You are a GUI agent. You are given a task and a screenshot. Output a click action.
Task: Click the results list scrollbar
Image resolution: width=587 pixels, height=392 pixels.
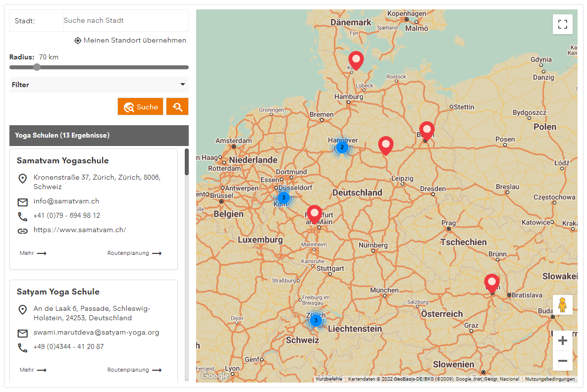[187, 162]
